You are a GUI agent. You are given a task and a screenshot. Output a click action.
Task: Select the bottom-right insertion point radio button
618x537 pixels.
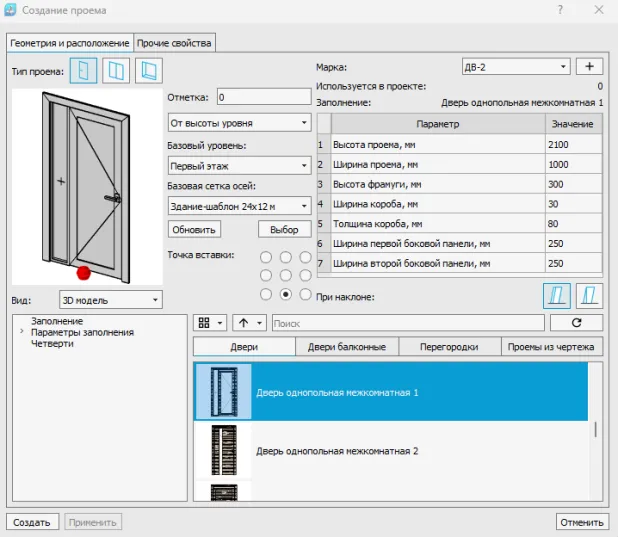click(x=306, y=294)
